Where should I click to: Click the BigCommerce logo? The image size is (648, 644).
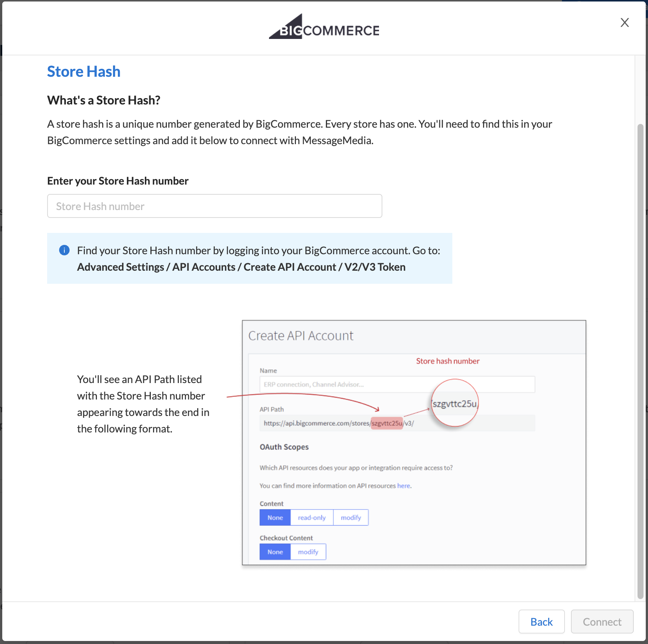pos(324,27)
